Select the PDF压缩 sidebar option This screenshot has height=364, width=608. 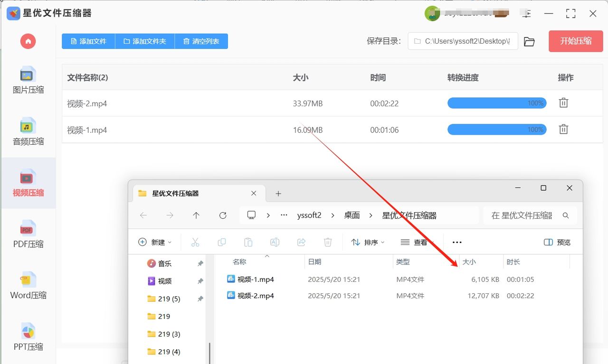(28, 234)
